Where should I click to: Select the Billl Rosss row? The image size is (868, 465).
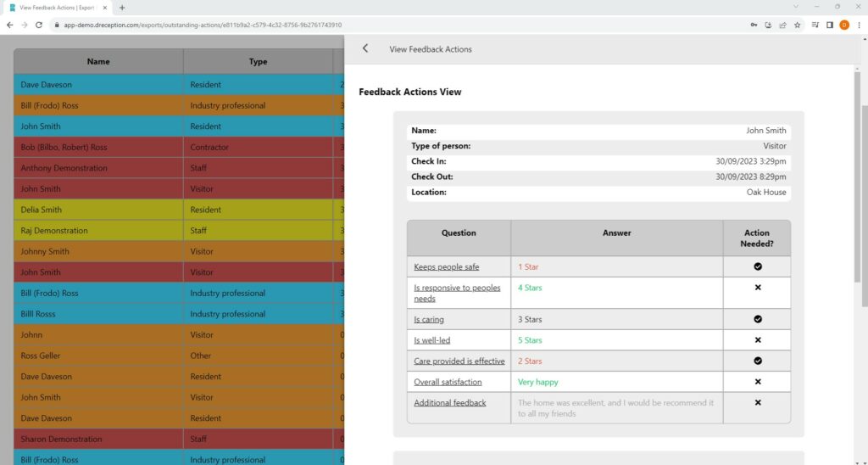[x=179, y=314]
